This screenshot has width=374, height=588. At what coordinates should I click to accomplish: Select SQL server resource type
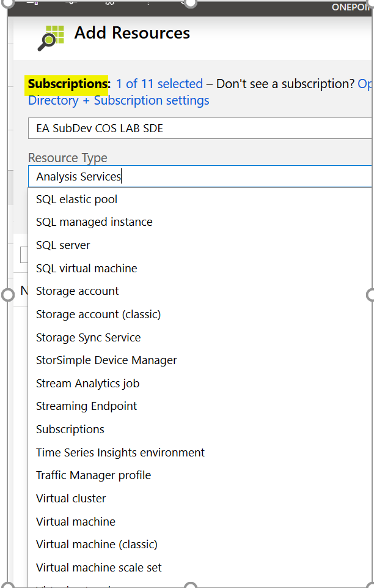pyautogui.click(x=63, y=245)
